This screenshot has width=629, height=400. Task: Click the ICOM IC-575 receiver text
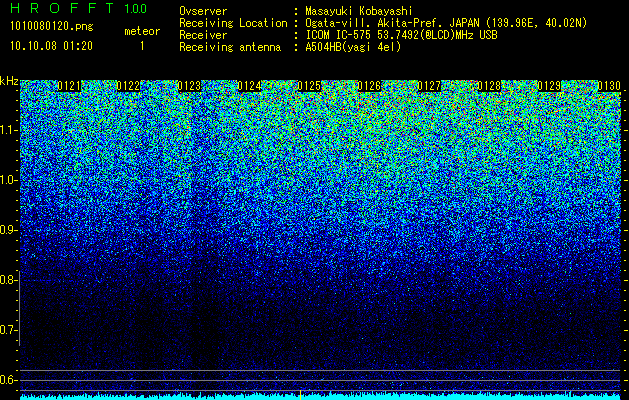point(401,35)
